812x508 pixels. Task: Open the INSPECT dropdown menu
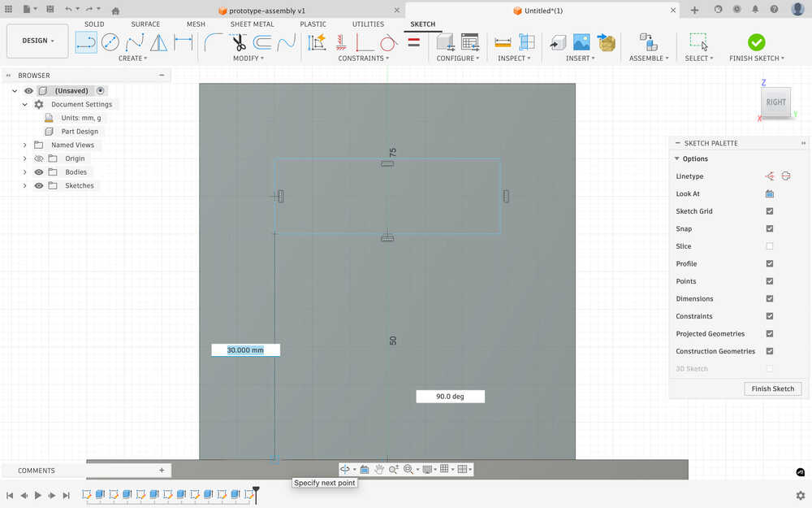coord(514,58)
